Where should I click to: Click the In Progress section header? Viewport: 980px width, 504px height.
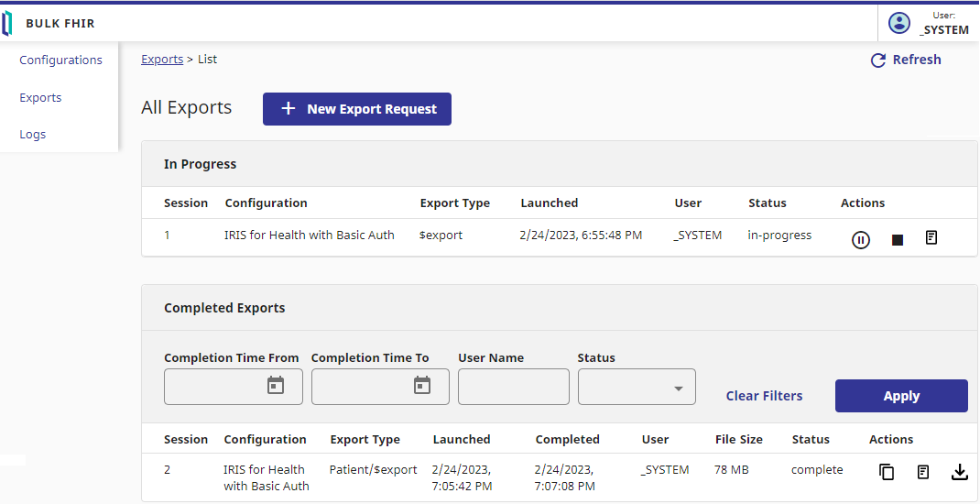tap(200, 164)
